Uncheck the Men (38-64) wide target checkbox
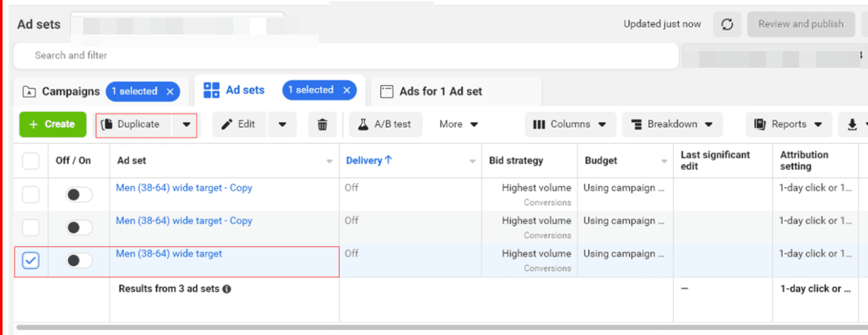This screenshot has width=868, height=335. click(31, 260)
